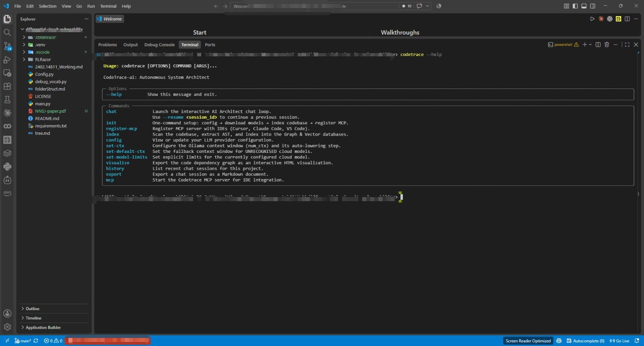The width and height of the screenshot is (644, 346).
Task: Open the Testing flask view
Action: 7,99
